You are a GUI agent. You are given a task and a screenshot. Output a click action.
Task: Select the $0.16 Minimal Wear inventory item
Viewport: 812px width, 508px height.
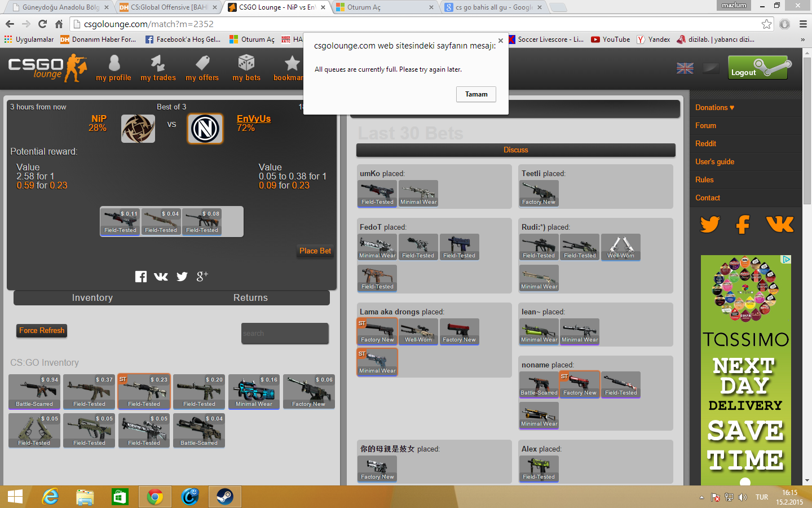click(254, 392)
